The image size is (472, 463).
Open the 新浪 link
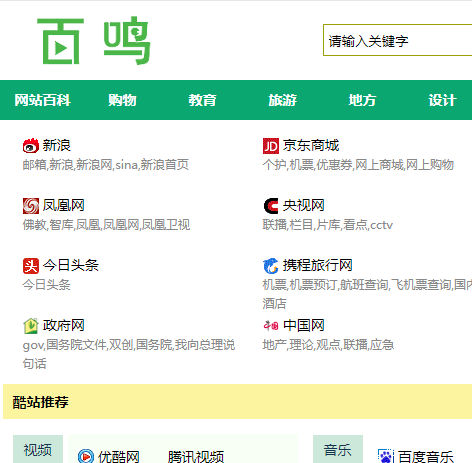[56, 146]
